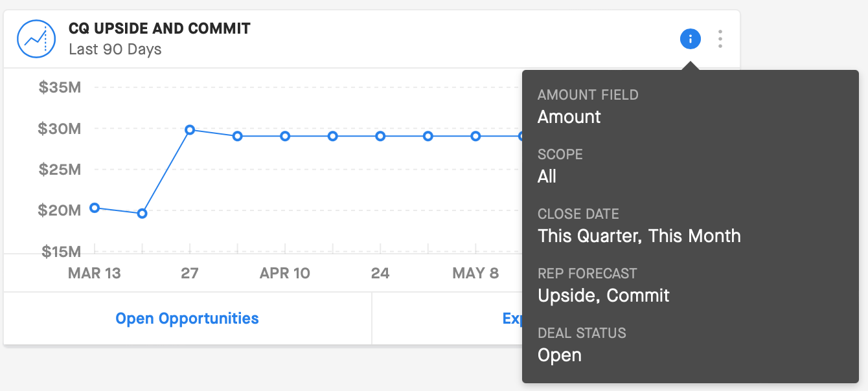The width and height of the screenshot is (868, 391).
Task: Click the APR 10 date label
Action: click(x=285, y=273)
